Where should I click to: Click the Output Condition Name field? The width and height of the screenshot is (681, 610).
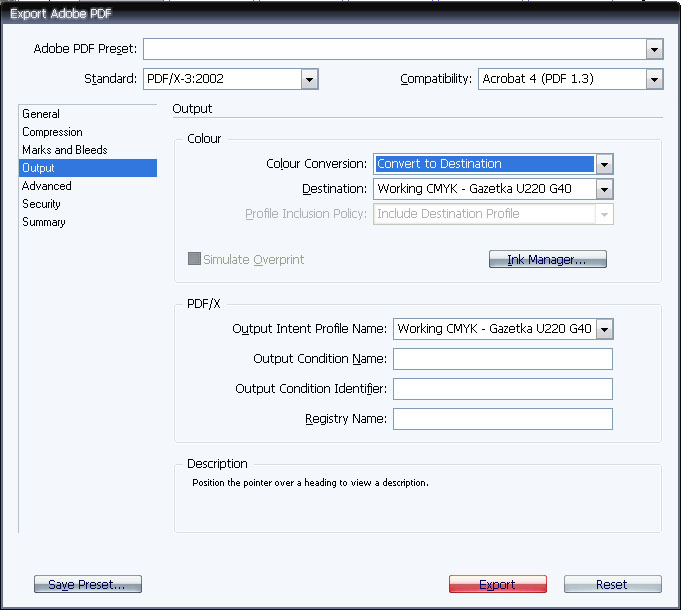click(503, 359)
